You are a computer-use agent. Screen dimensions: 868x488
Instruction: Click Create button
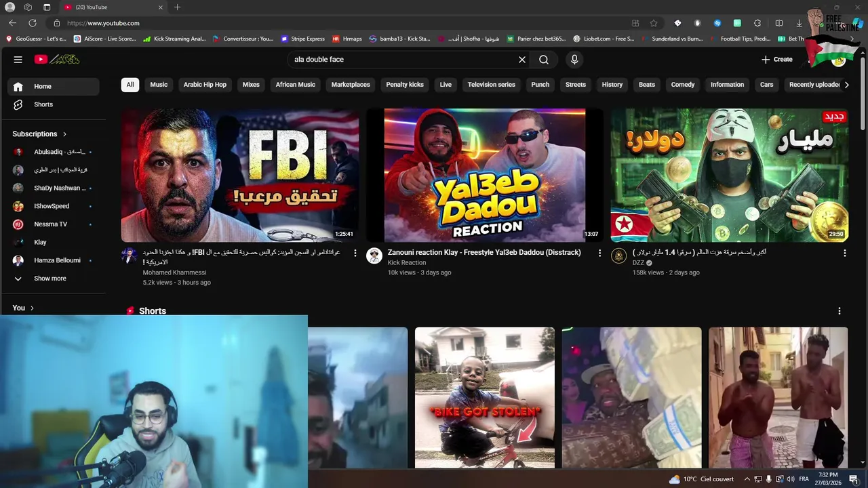coord(776,60)
